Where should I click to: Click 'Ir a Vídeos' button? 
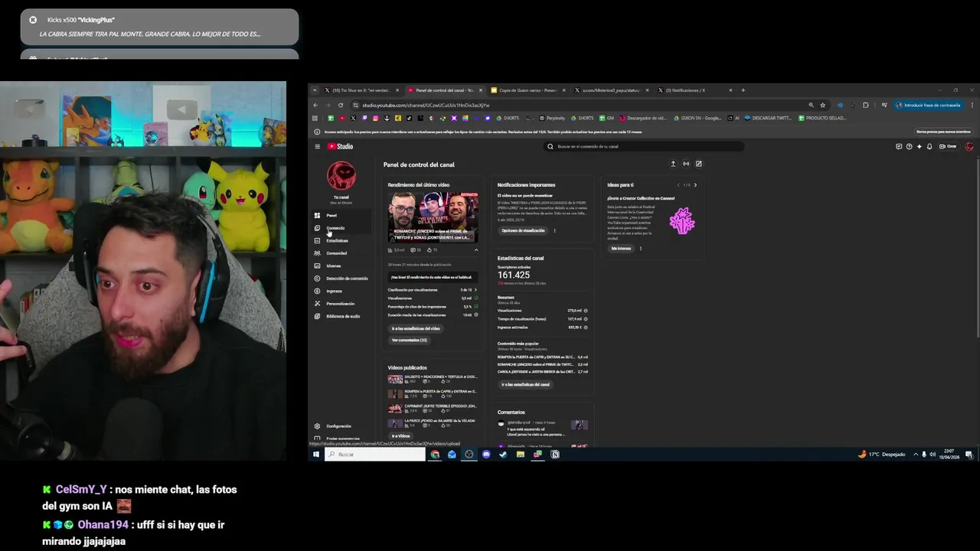400,435
